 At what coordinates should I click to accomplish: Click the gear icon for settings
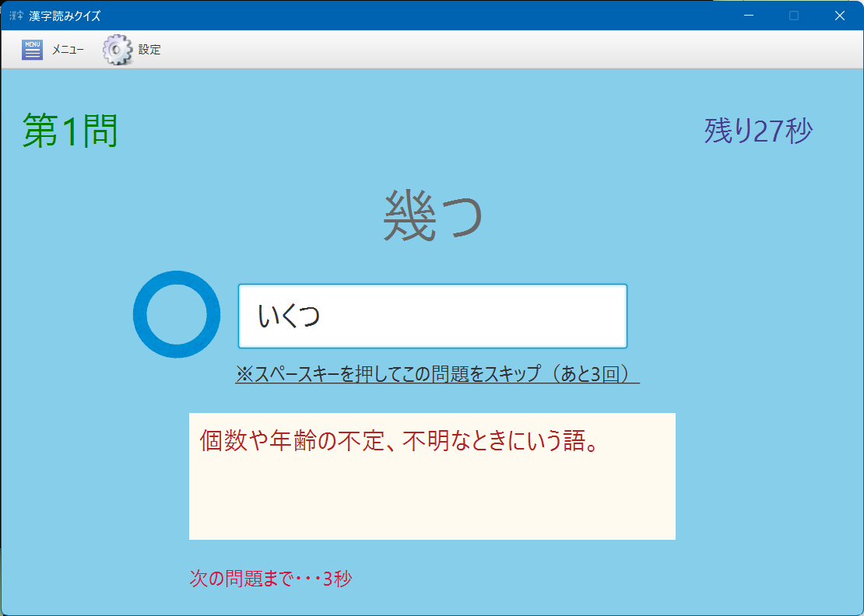point(118,50)
